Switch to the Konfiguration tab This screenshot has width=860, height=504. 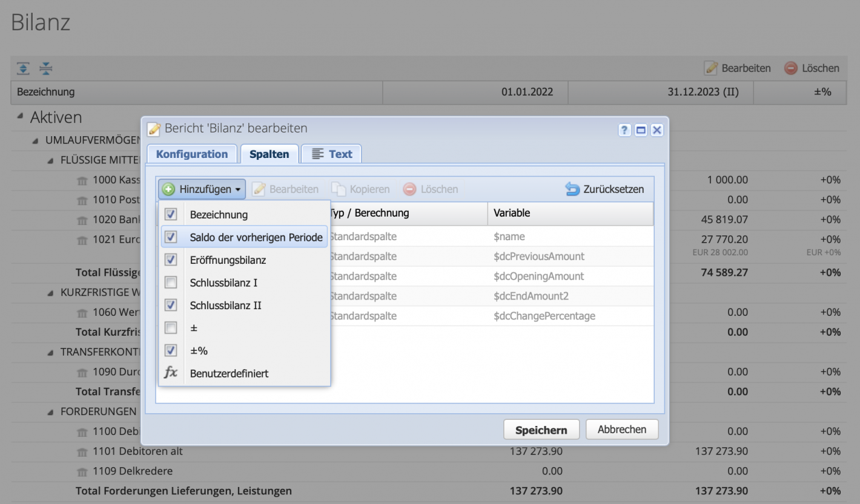(x=192, y=154)
